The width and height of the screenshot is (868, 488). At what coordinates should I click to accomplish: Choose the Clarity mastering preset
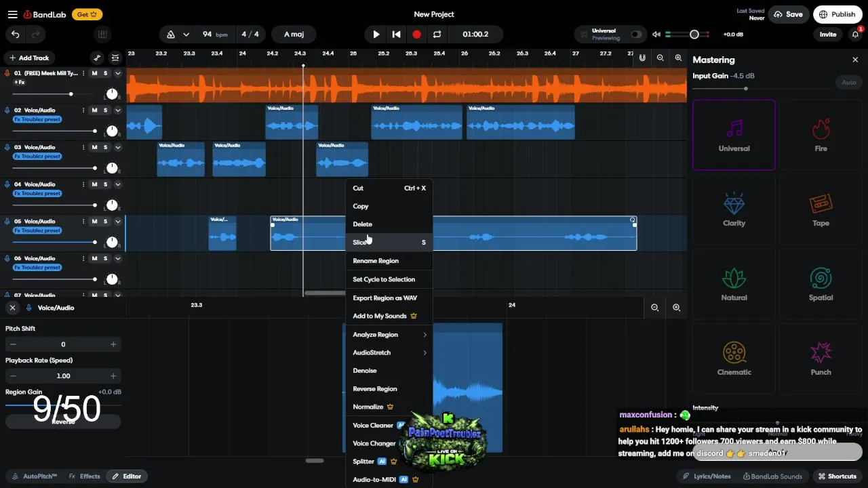(x=734, y=209)
